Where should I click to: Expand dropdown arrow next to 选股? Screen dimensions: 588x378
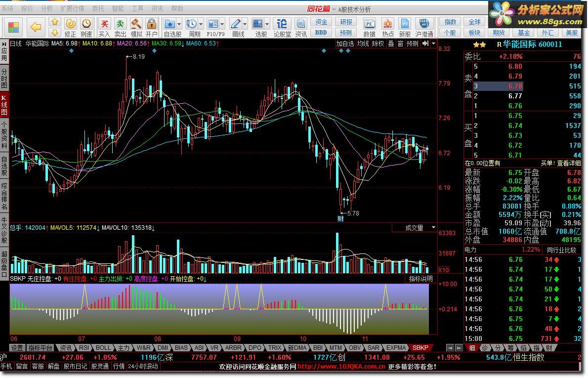click(267, 24)
